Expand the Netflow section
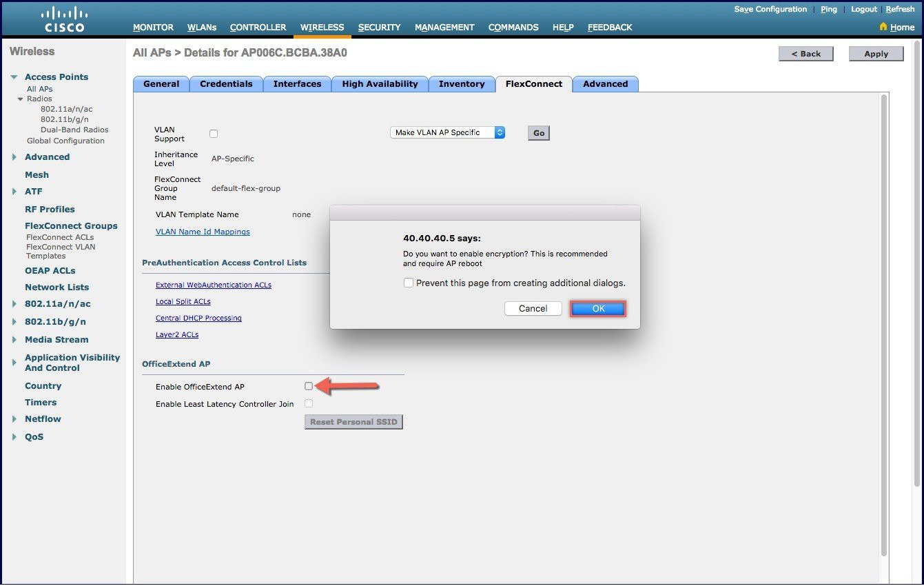The image size is (924, 586). point(14,419)
